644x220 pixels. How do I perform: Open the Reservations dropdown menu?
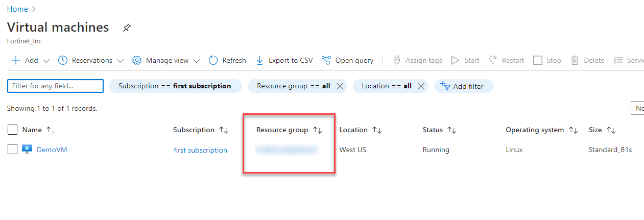pos(120,61)
